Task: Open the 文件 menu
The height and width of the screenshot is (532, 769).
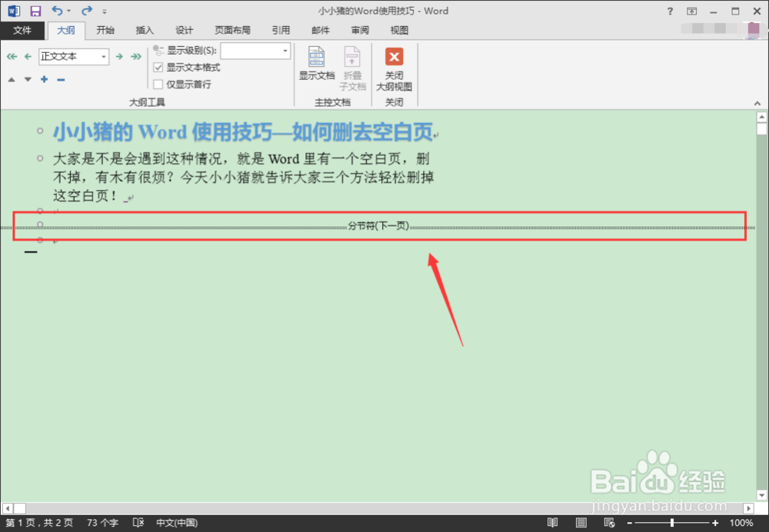Action: coord(22,30)
